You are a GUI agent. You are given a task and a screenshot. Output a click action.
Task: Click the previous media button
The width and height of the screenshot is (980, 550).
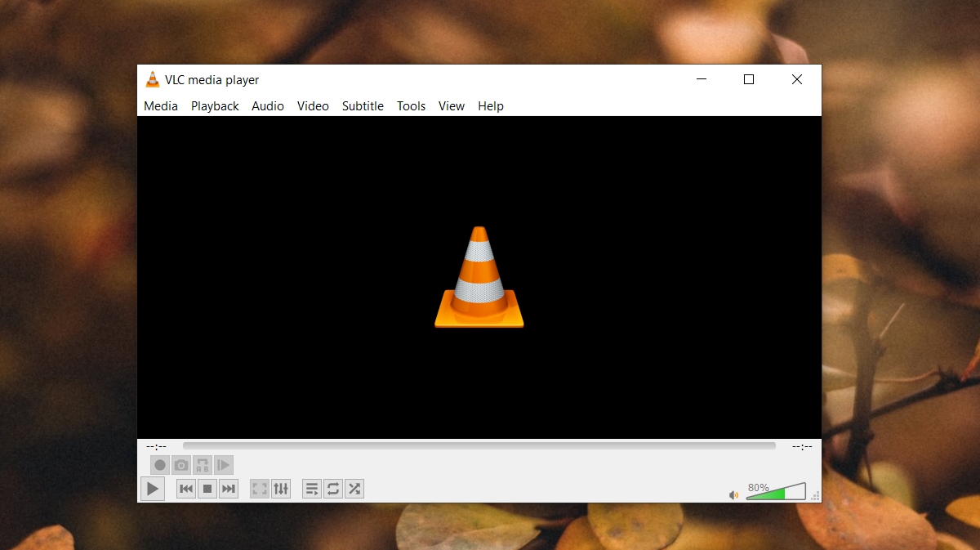(x=186, y=489)
